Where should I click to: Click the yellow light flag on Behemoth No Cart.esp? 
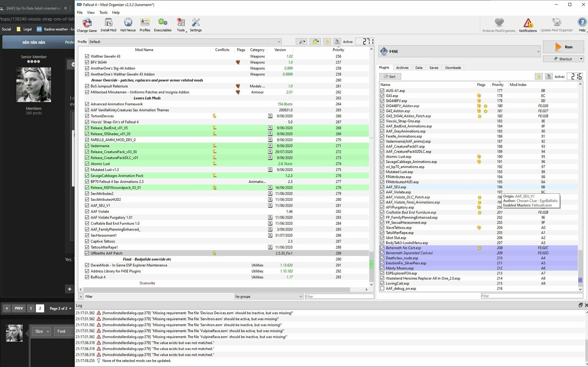pyautogui.click(x=480, y=248)
